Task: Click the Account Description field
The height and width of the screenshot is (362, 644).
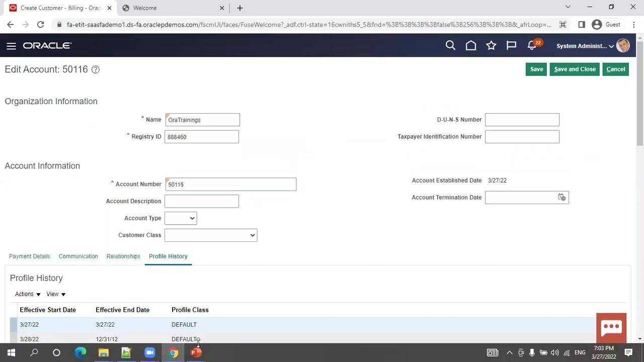Action: click(202, 201)
